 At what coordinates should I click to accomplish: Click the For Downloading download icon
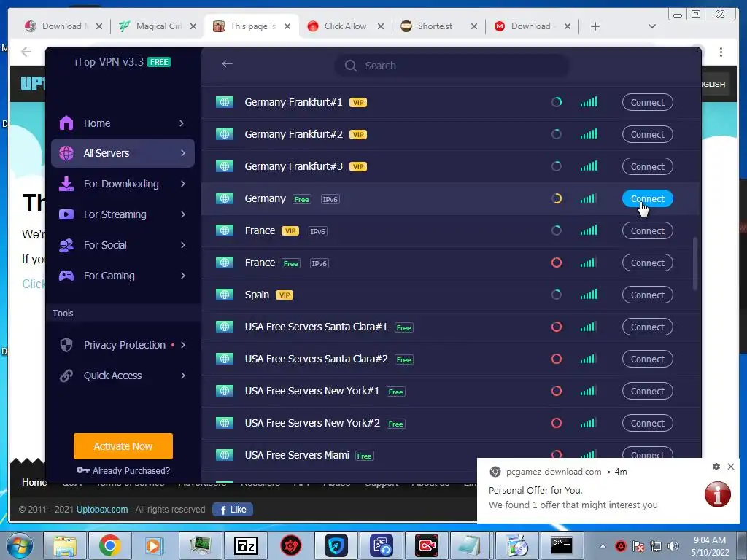[66, 184]
